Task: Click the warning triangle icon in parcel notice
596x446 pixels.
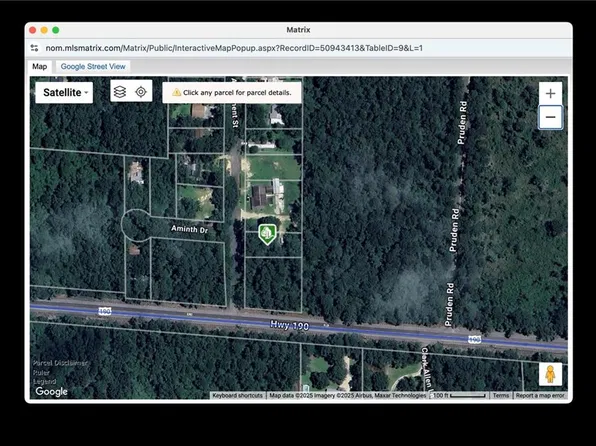Action: (x=176, y=92)
